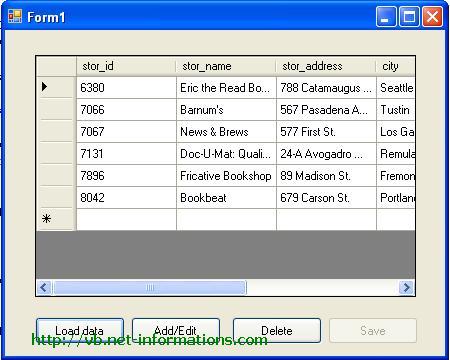Click the Bookbeat store name cell
Image resolution: width=450 pixels, height=360 pixels.
click(x=226, y=198)
